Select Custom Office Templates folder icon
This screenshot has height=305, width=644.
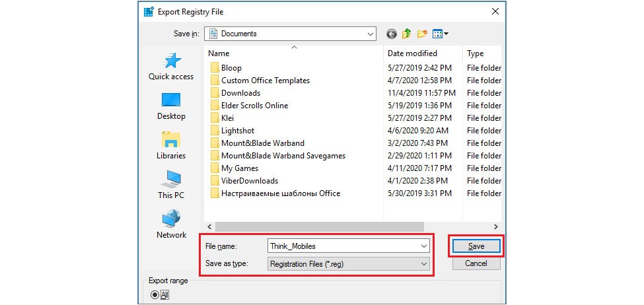[x=215, y=81]
